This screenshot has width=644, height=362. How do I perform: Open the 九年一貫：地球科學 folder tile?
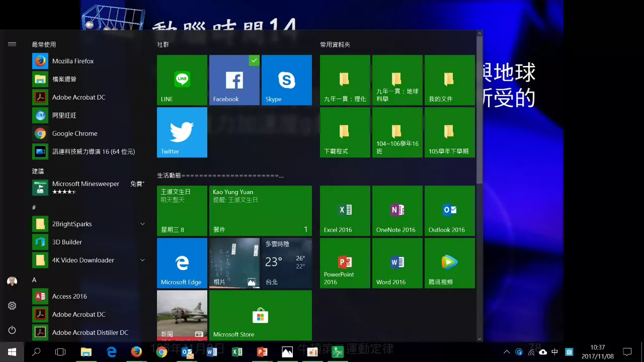(397, 80)
